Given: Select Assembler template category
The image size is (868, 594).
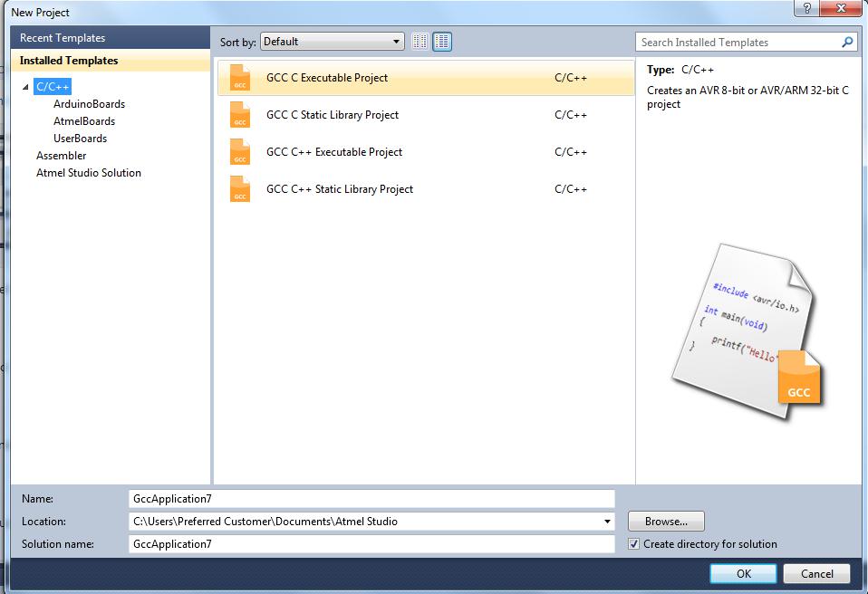Looking at the screenshot, I should pos(62,156).
